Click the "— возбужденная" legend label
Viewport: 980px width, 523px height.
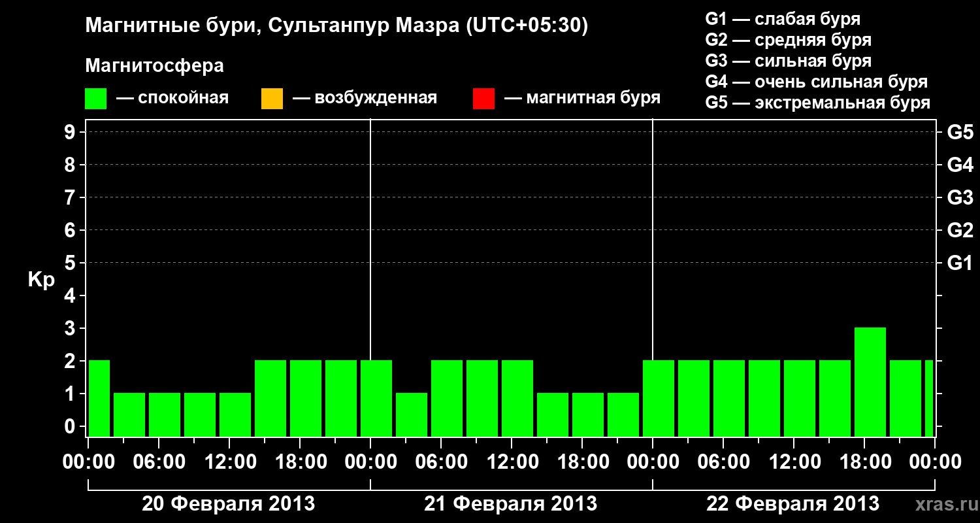click(365, 98)
